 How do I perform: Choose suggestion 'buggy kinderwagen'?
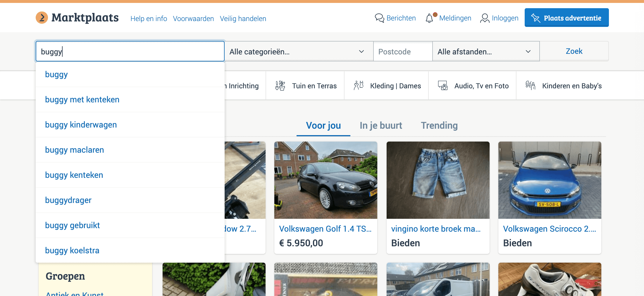coord(130,125)
